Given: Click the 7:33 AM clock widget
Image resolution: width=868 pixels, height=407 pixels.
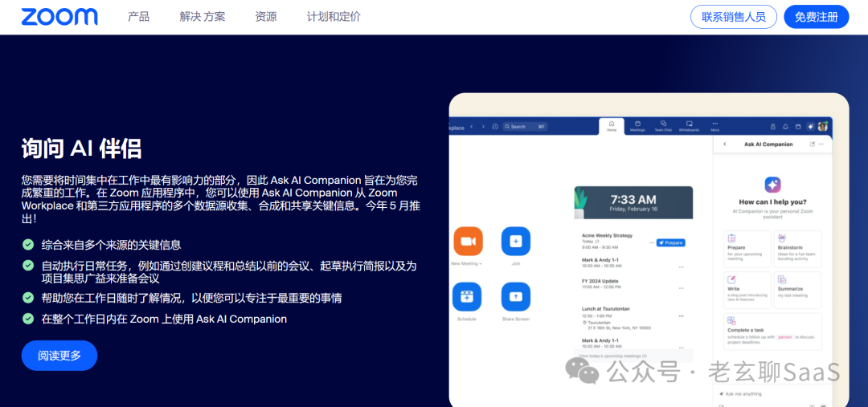Looking at the screenshot, I should tap(633, 202).
